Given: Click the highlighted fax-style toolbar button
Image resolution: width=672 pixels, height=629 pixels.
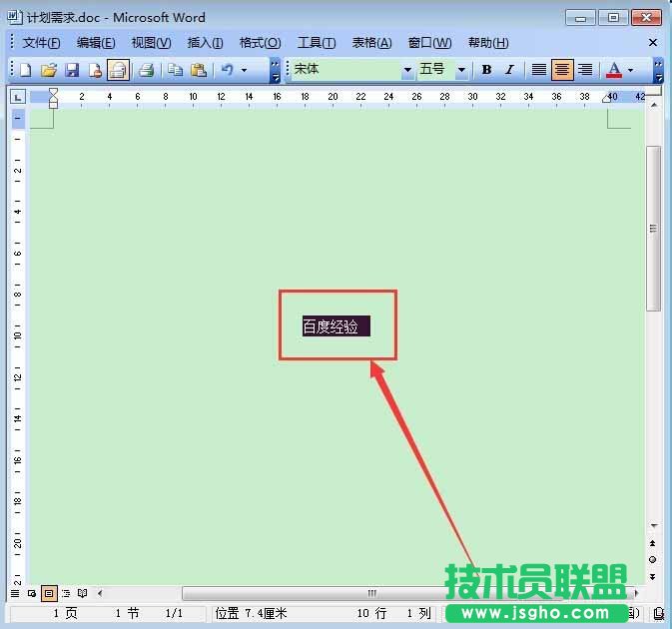Looking at the screenshot, I should point(118,70).
